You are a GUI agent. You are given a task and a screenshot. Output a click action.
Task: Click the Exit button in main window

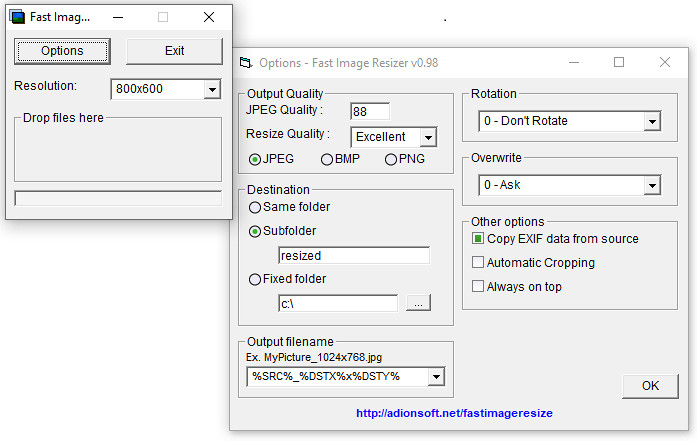[x=174, y=51]
